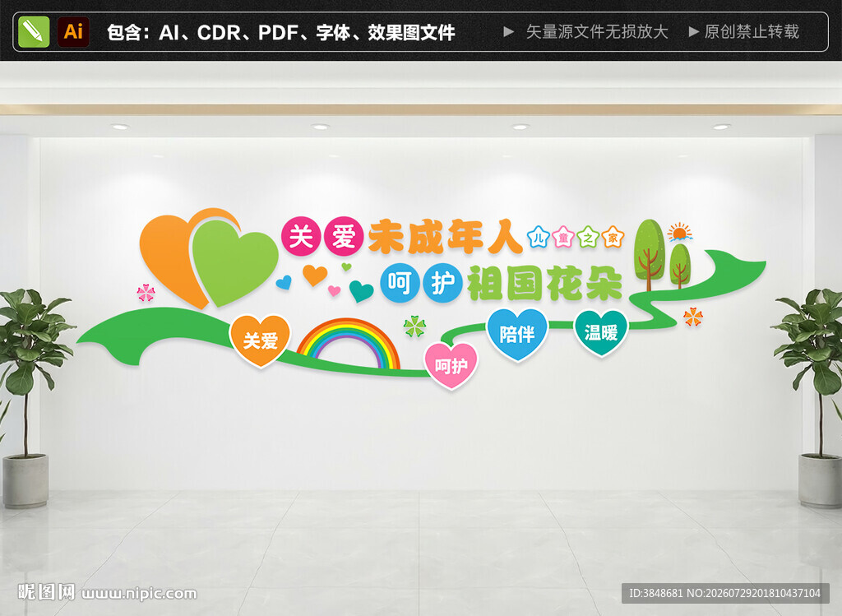Screen dimensions: 842x616
Task: Click the Adobe Illustrator Ai icon
Action: click(73, 32)
